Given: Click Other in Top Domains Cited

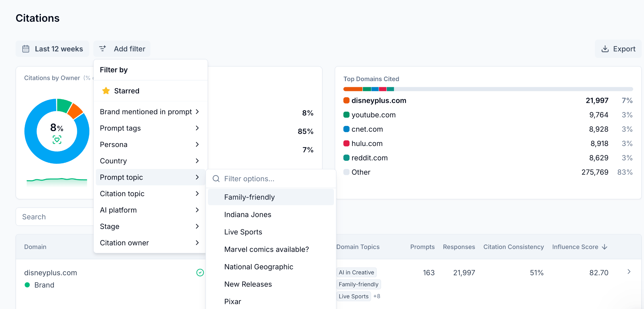Looking at the screenshot, I should point(361,172).
